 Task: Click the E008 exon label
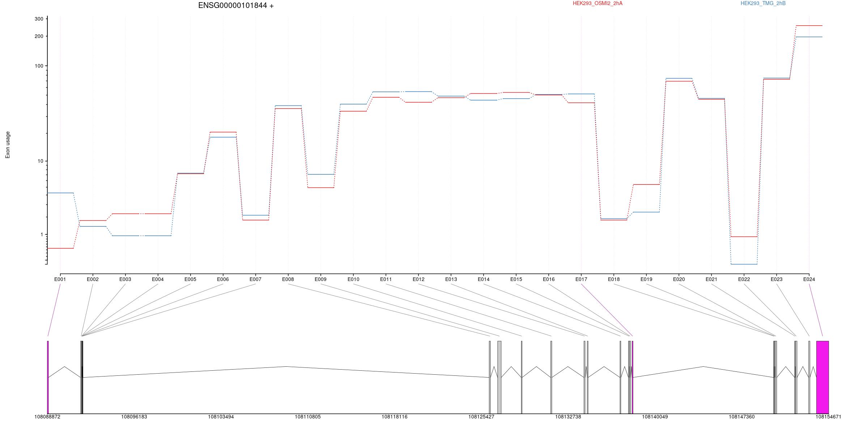pyautogui.click(x=288, y=279)
